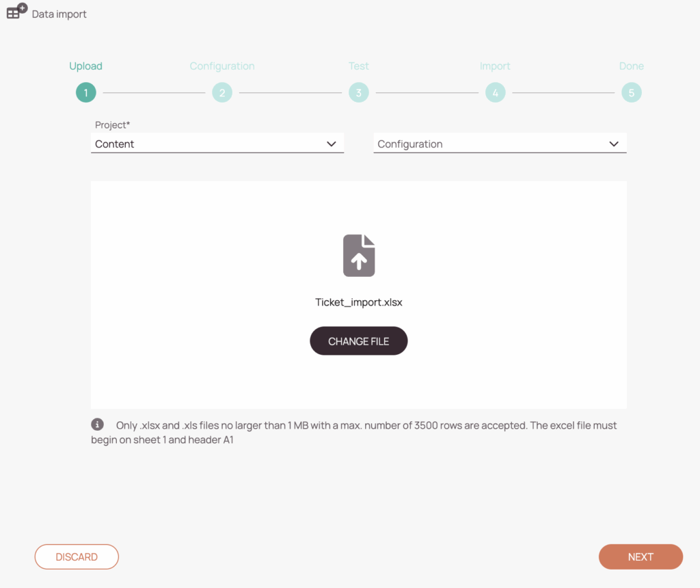700x588 pixels.
Task: Go to step 3 circle
Action: point(359,92)
